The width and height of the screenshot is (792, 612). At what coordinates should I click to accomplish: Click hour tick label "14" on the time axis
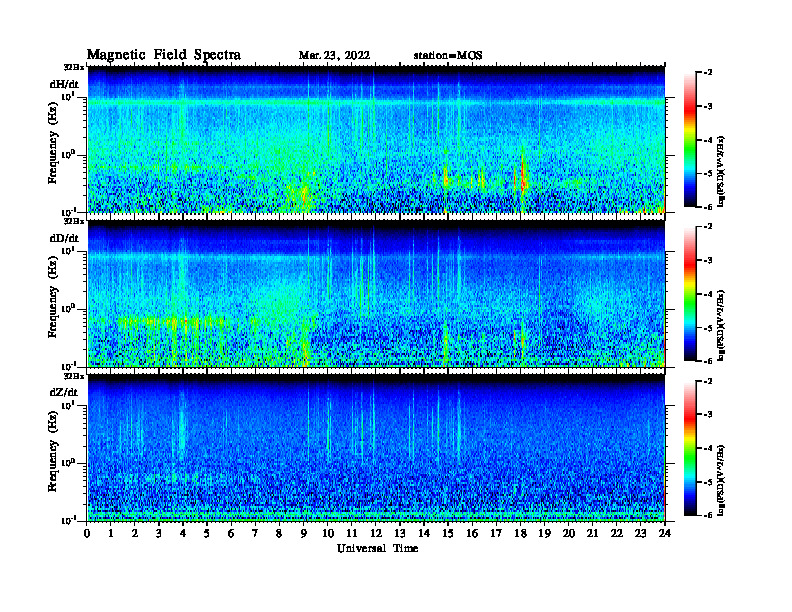(424, 533)
